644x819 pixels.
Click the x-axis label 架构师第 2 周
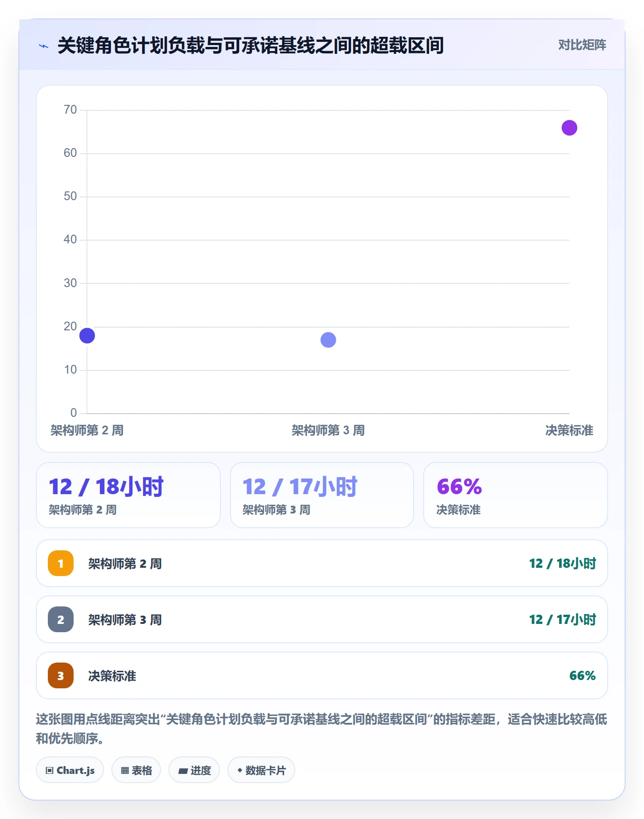click(87, 430)
